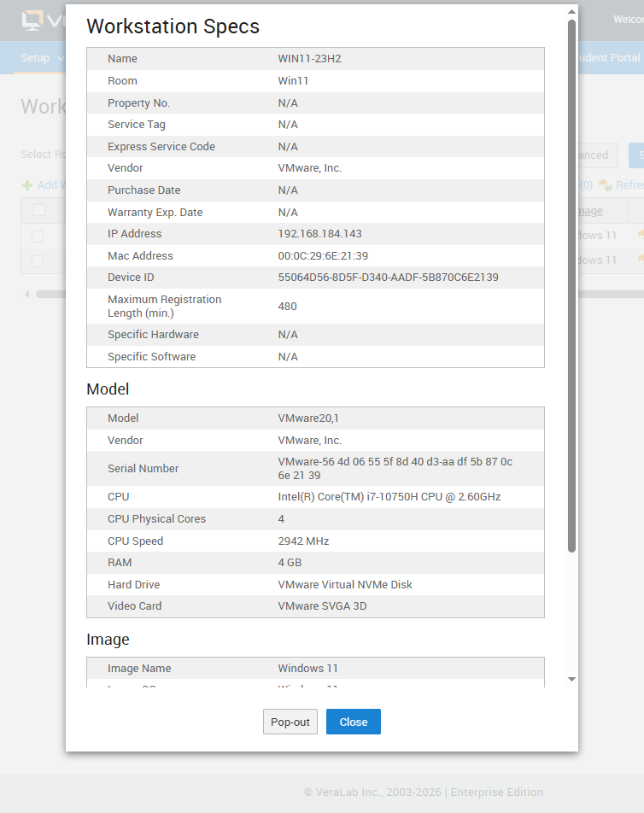Screen dimensions: 644x813
Task: Click the VeraLab logo icon
Action: [32, 20]
